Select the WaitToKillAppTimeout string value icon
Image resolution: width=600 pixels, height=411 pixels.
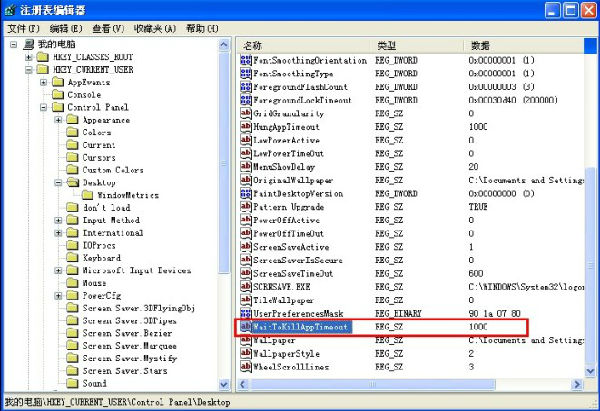[x=247, y=326]
